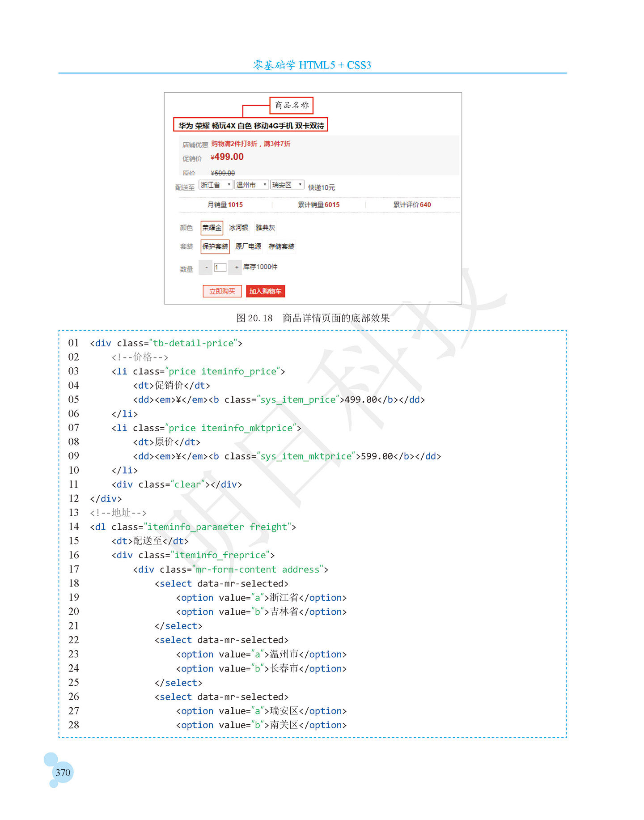Click the <!--地址--> comment on line 13
This screenshot has width=644, height=820.
pyautogui.click(x=118, y=513)
